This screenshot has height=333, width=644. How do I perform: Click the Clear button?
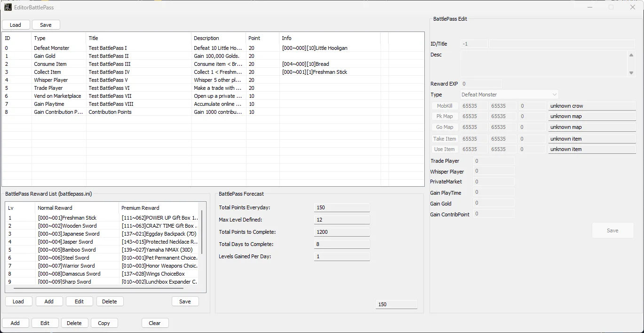[x=155, y=323]
